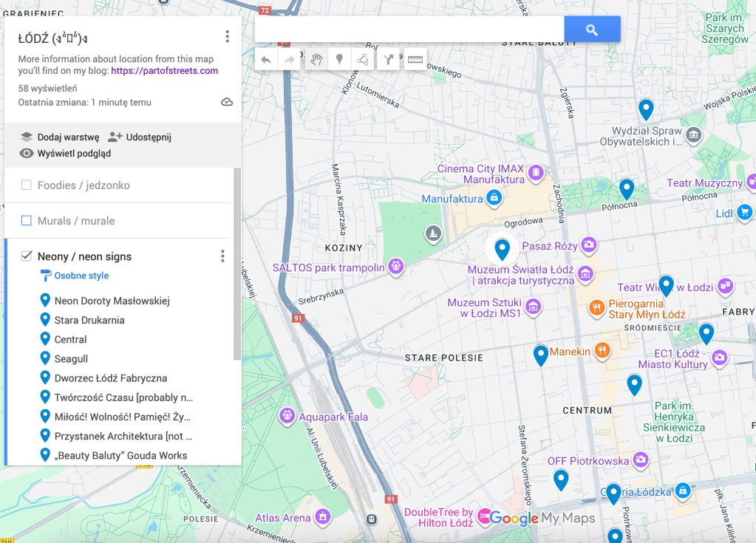Open the map title three-dot menu
This screenshot has height=543, width=756.
[x=227, y=37]
